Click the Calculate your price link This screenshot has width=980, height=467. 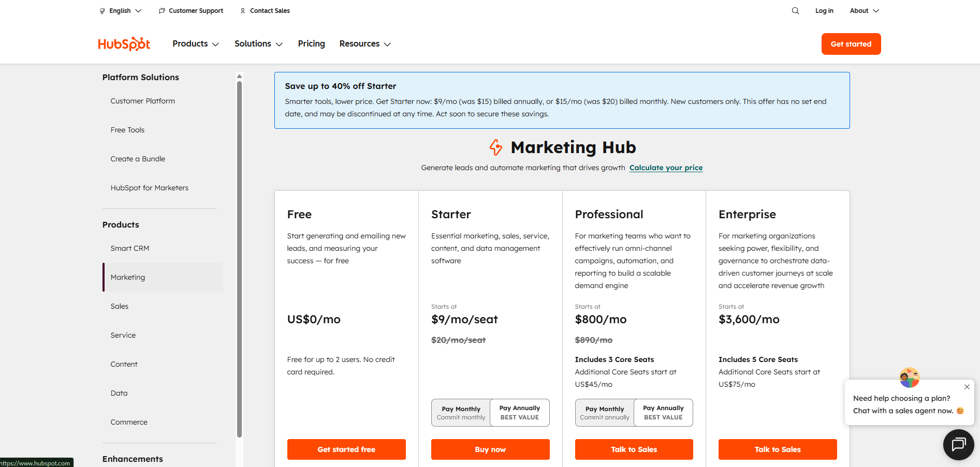coord(666,168)
